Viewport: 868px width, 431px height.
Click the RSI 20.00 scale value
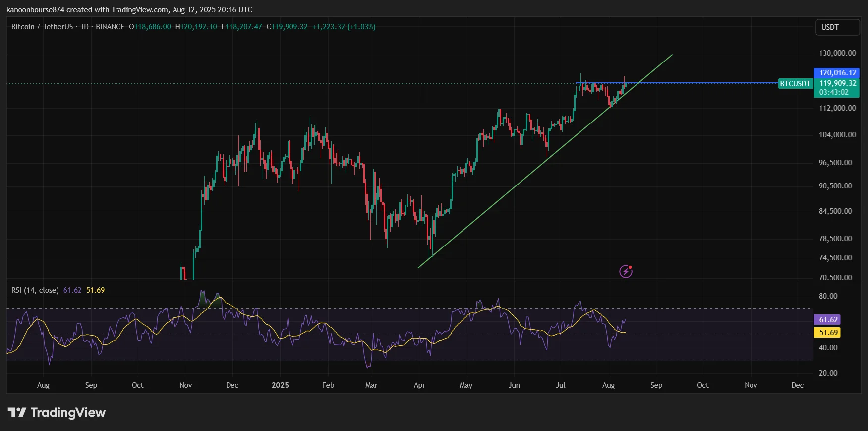point(828,373)
